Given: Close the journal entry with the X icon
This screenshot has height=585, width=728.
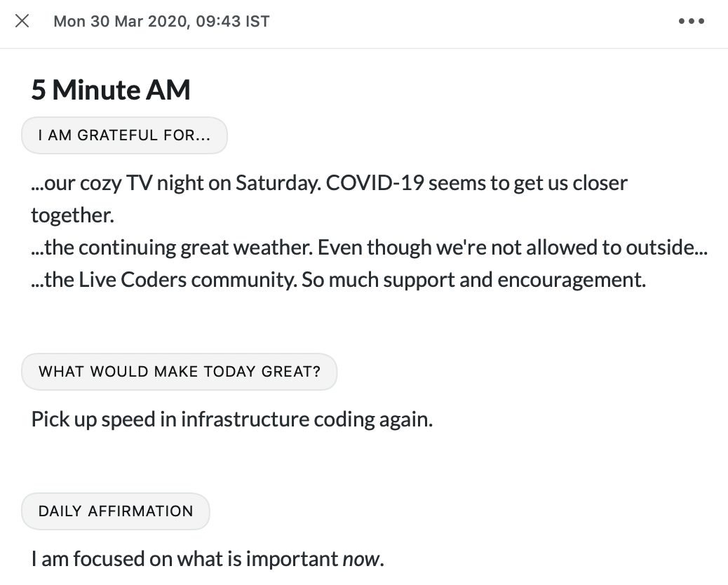Looking at the screenshot, I should [x=22, y=21].
